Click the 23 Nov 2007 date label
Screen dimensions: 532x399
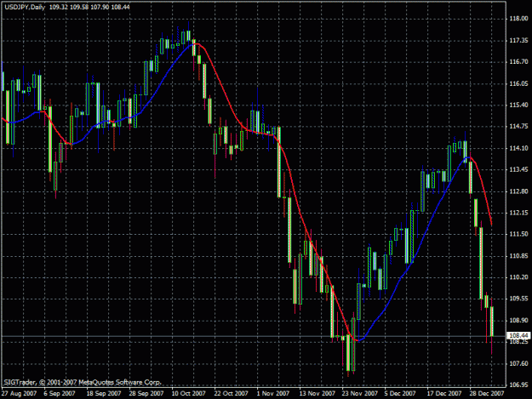(x=360, y=393)
